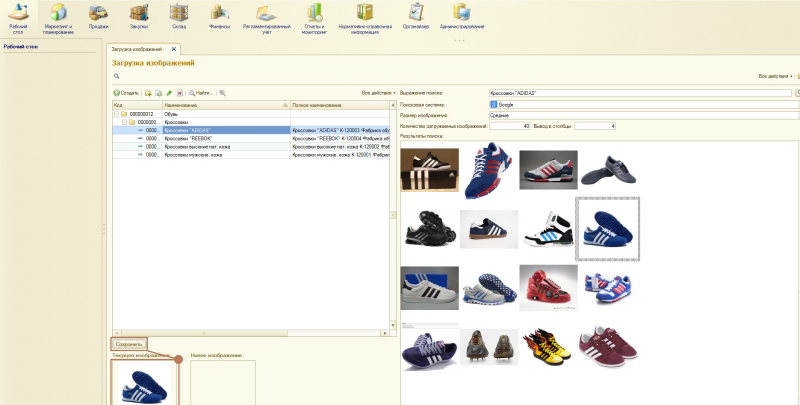This screenshot has width=800, height=405.
Task: Select the flame-design yellow sneakers thumbnail
Action: [x=548, y=347]
